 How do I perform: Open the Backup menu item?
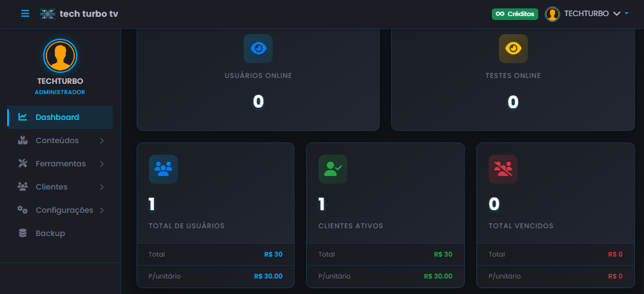click(60, 233)
